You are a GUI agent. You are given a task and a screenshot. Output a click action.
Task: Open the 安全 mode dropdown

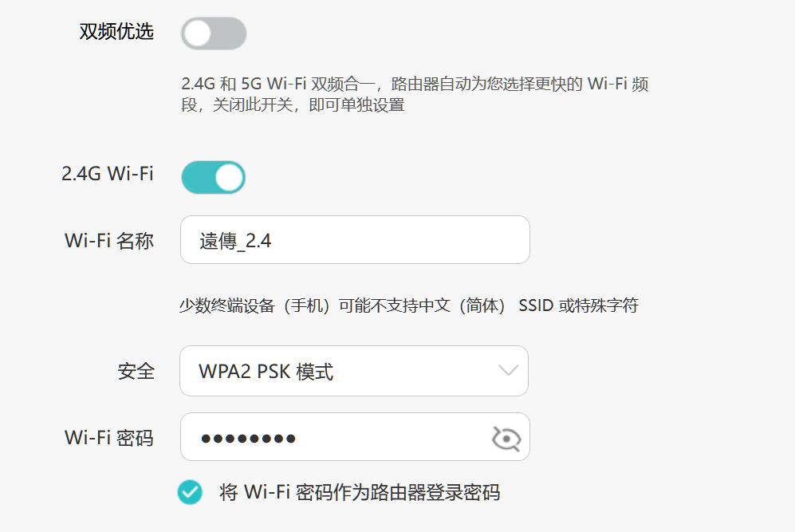coord(353,371)
